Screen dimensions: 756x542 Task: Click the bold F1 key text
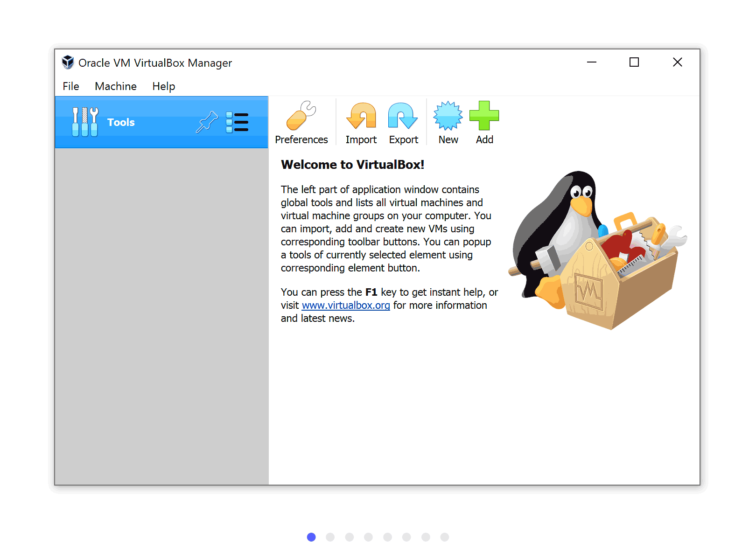tap(371, 292)
